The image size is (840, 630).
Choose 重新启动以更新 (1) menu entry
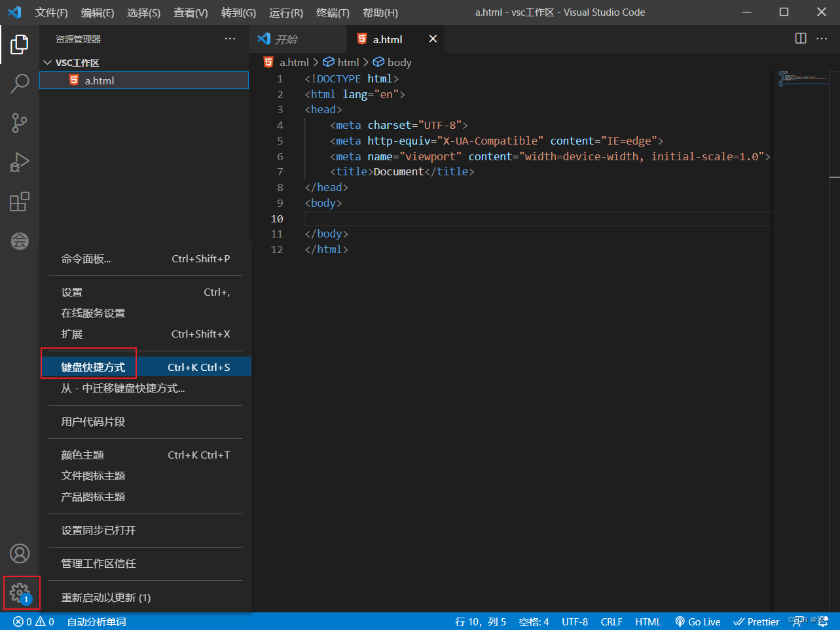[x=145, y=598]
